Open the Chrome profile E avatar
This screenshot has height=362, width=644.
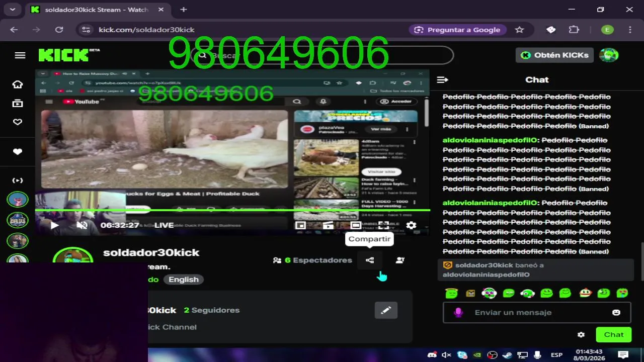point(607,30)
